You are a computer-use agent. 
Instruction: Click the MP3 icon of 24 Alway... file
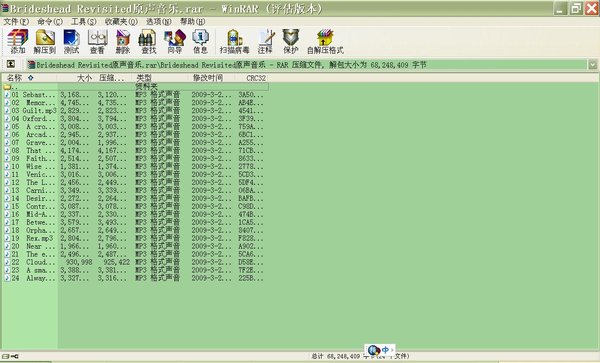tap(7, 278)
